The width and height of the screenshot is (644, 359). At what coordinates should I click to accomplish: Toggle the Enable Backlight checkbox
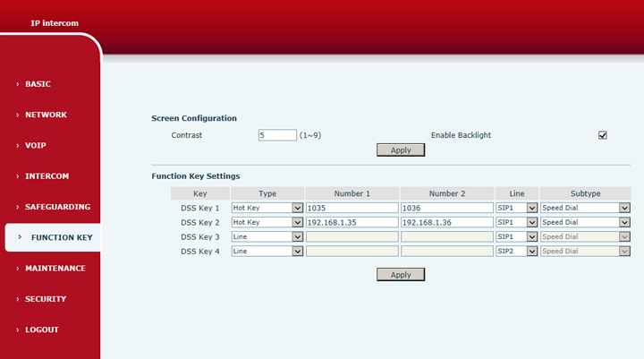point(603,135)
